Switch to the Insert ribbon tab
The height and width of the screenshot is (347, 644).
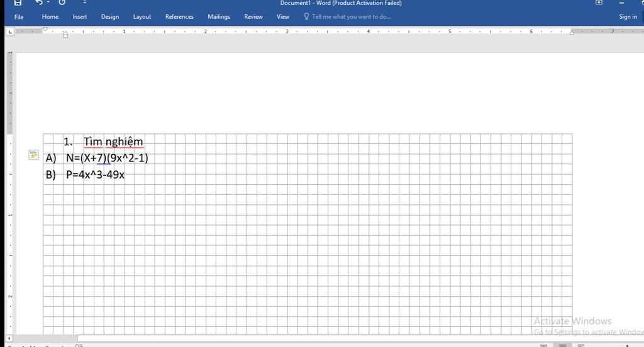(80, 17)
